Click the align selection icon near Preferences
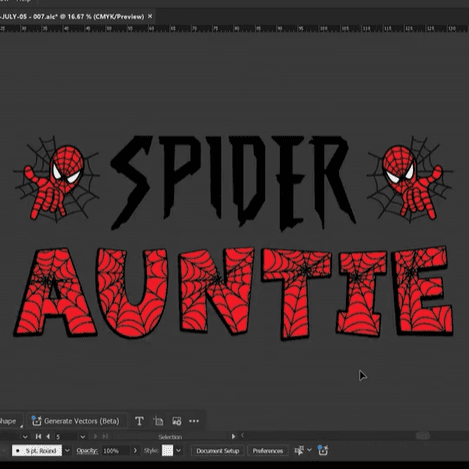 (x=299, y=451)
